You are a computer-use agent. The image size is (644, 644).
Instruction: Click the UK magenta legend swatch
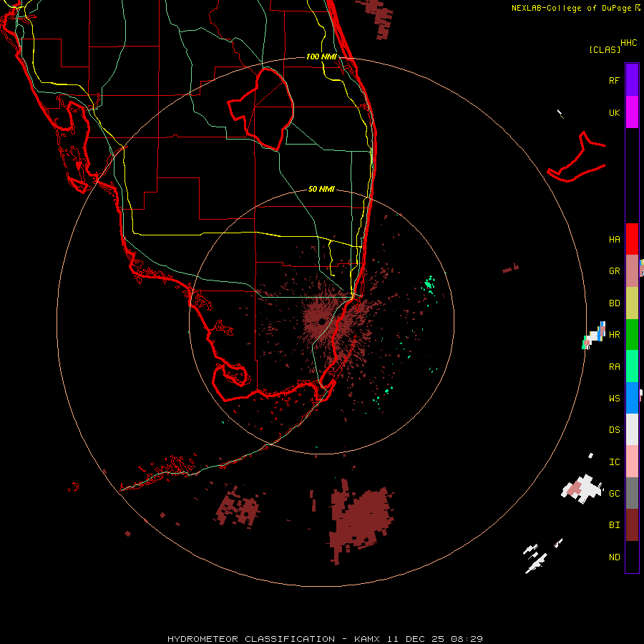(x=632, y=112)
